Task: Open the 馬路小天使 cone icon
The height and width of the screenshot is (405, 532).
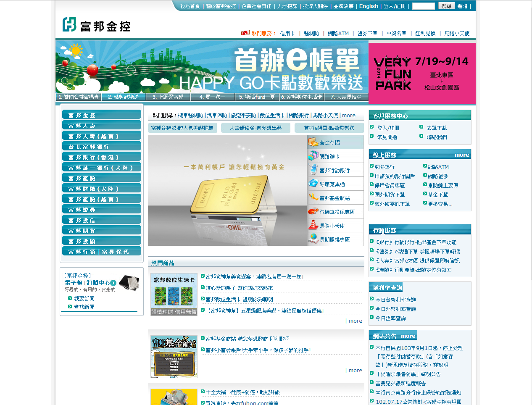Action: 313,225
